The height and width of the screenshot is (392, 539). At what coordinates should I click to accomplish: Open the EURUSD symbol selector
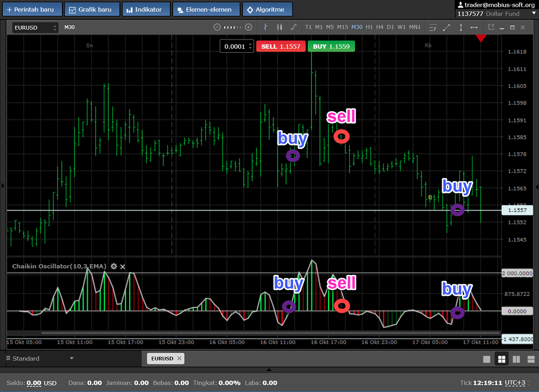[x=35, y=28]
